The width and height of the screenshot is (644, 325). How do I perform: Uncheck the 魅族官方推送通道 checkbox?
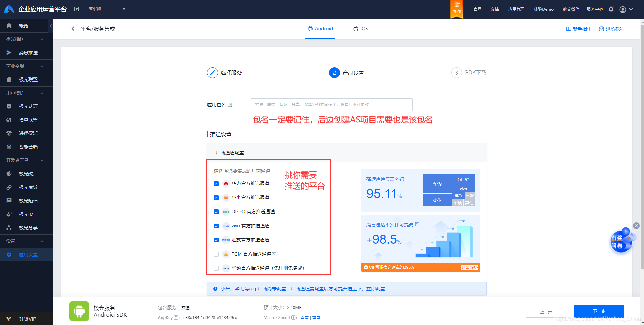216,240
